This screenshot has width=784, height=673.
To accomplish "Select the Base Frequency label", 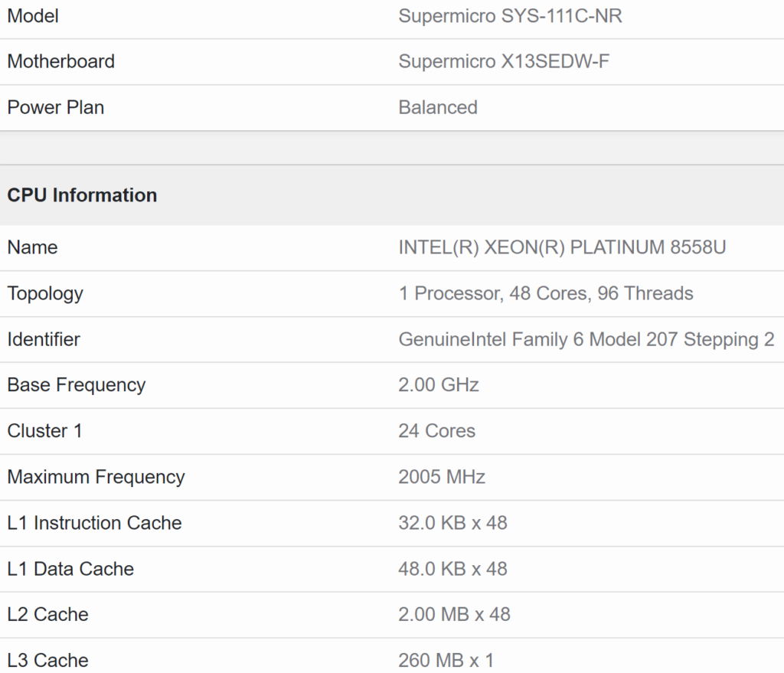I will point(76,385).
